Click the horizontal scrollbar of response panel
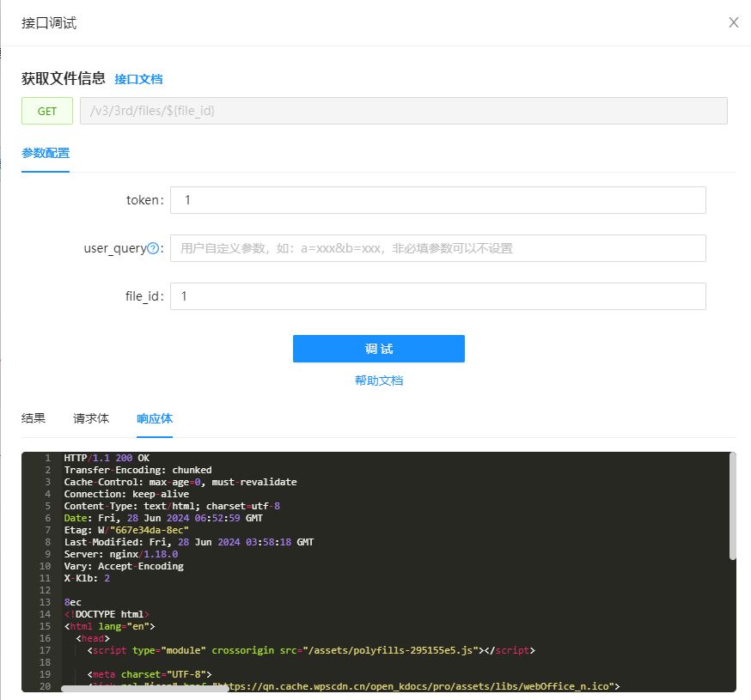This screenshot has width=751, height=700. [144, 689]
